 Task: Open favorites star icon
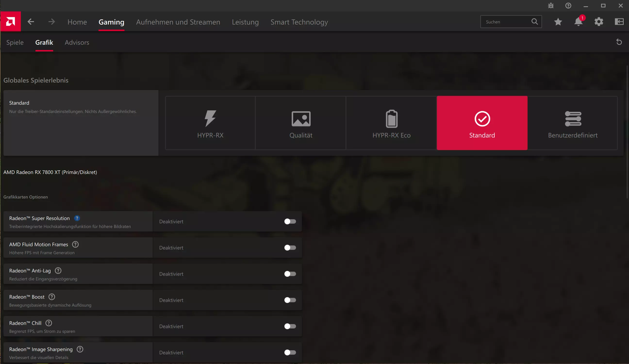click(x=558, y=22)
